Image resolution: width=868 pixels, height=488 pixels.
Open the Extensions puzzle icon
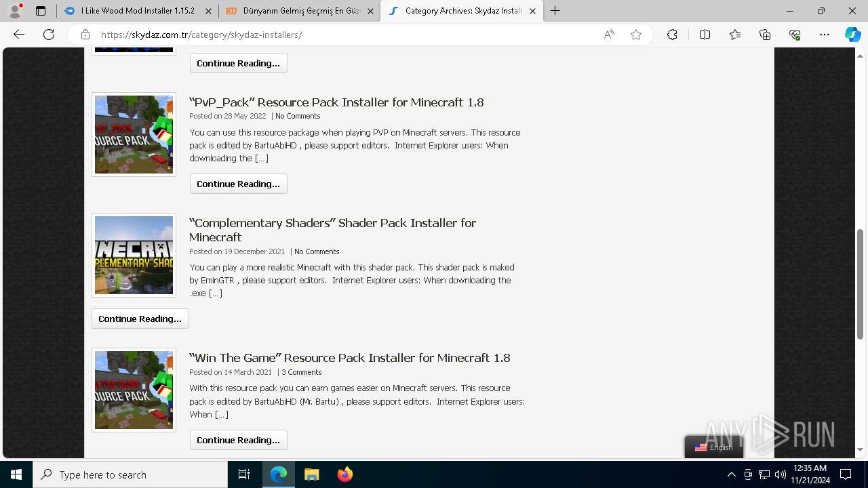coord(672,35)
